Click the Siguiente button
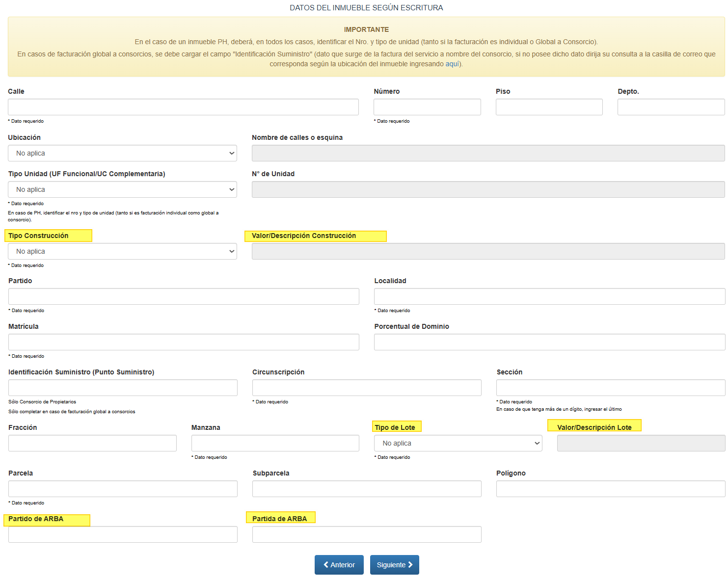This screenshot has height=582, width=728. tap(394, 565)
